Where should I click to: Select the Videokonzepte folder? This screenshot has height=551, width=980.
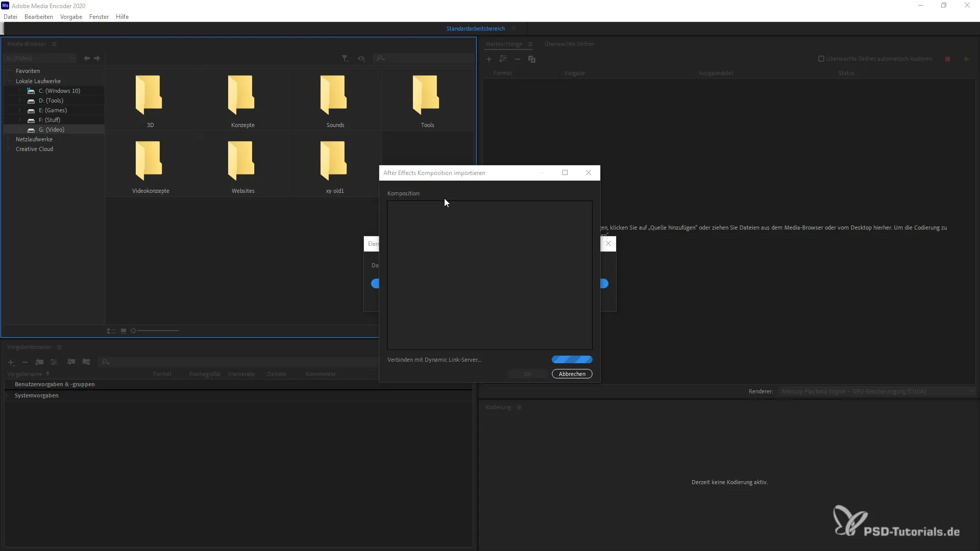pos(150,165)
